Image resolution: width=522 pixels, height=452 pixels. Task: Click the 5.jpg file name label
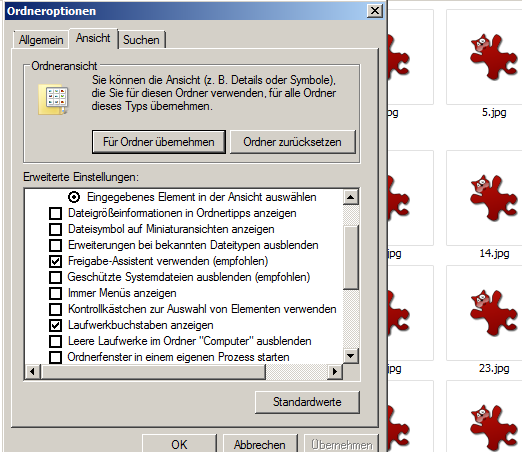tap(494, 113)
